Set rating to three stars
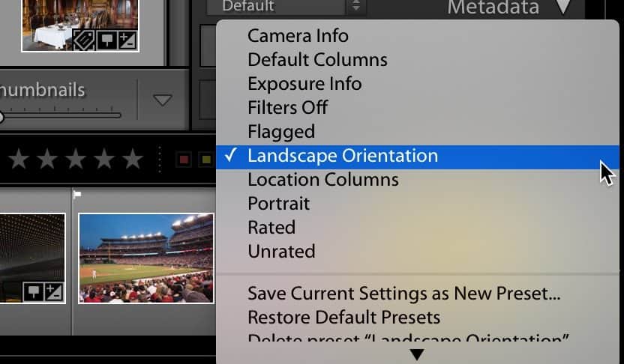The height and width of the screenshot is (364, 624). (76, 159)
